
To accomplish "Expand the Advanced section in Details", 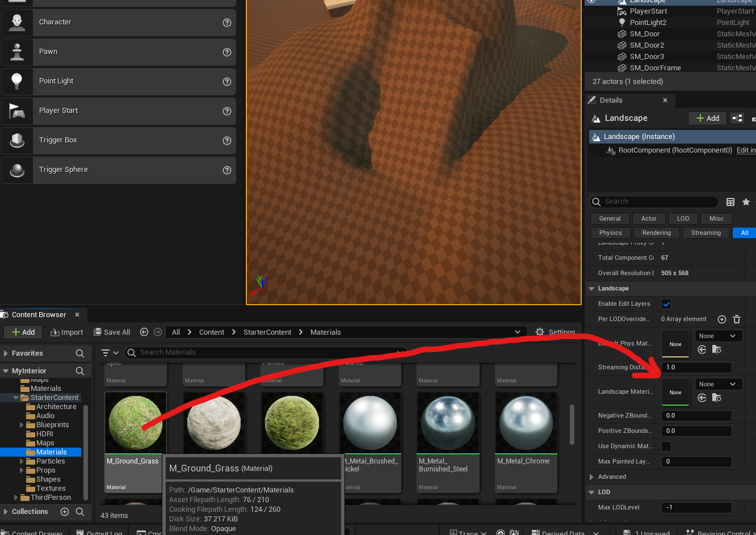I will tap(591, 477).
